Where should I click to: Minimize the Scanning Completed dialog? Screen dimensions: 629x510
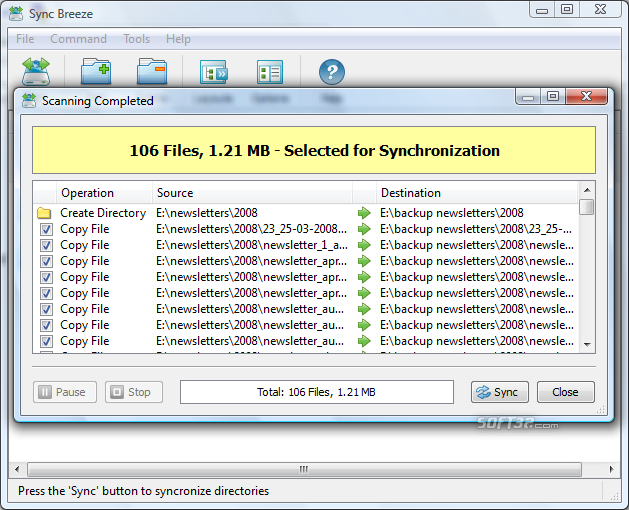[528, 96]
